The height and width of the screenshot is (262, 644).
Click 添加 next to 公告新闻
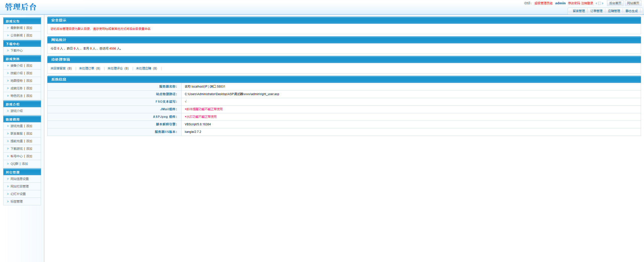29,35
